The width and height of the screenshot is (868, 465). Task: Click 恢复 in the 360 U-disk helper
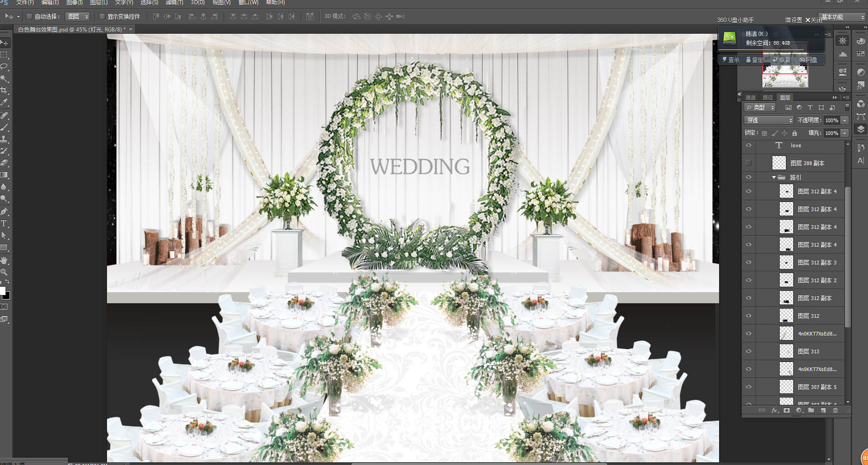(x=781, y=60)
